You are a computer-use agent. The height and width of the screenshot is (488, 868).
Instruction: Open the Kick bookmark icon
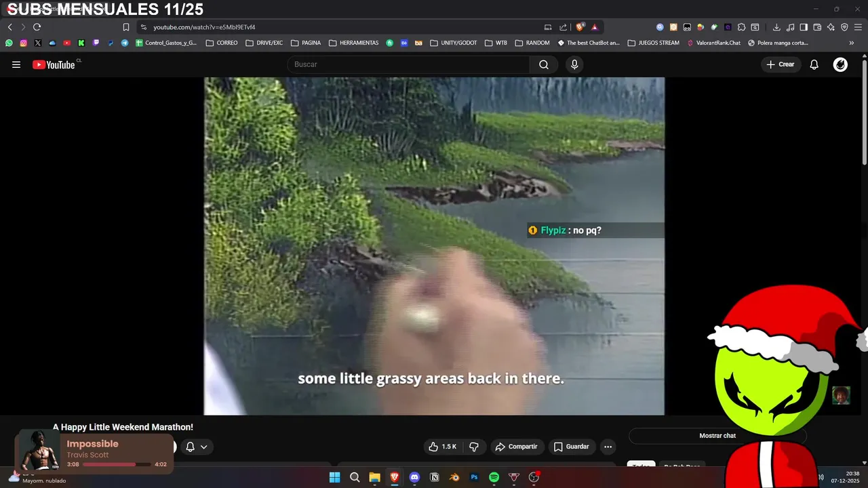[x=81, y=43]
